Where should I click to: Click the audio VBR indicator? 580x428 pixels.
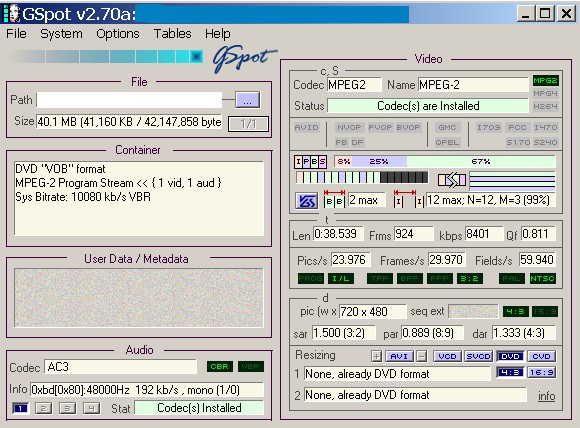click(x=250, y=367)
